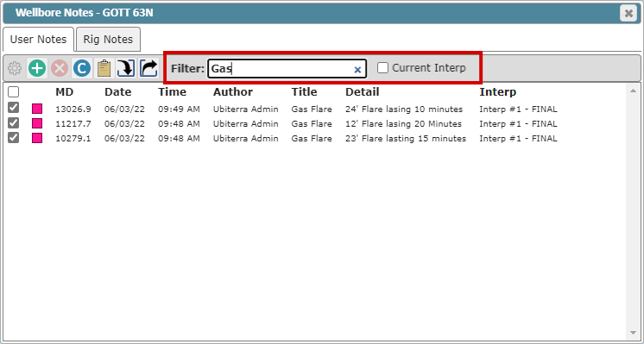The image size is (644, 344).
Task: Click the pink color swatch for MD 10279.1
Action: [37, 138]
